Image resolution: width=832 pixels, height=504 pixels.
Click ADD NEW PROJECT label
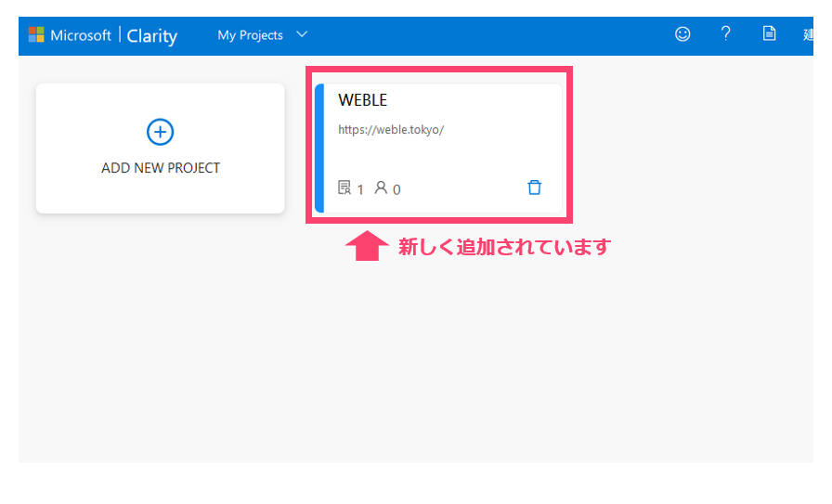pos(161,168)
